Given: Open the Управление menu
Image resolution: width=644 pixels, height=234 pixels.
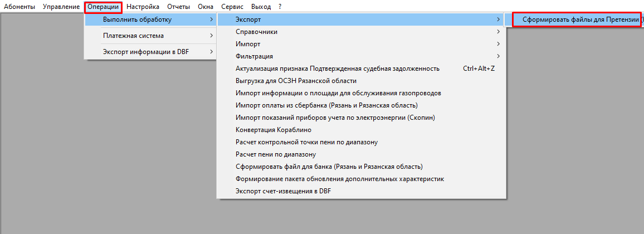Looking at the screenshot, I should pyautogui.click(x=61, y=7).
